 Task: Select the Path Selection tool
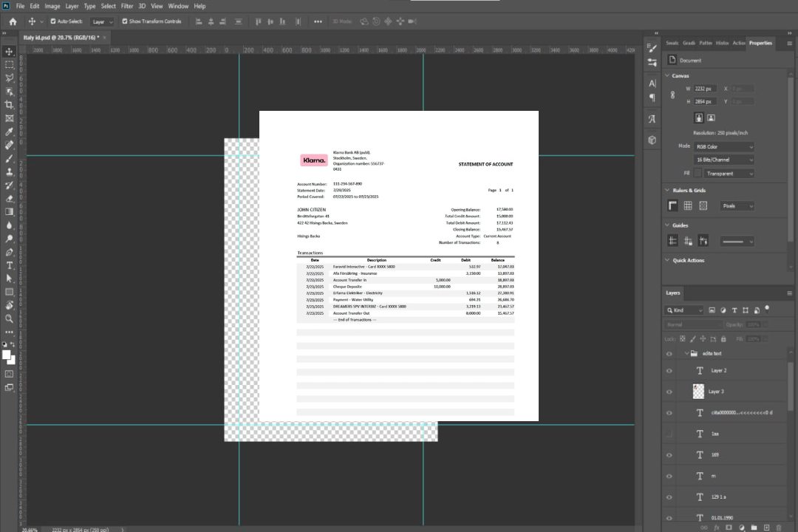click(9, 279)
